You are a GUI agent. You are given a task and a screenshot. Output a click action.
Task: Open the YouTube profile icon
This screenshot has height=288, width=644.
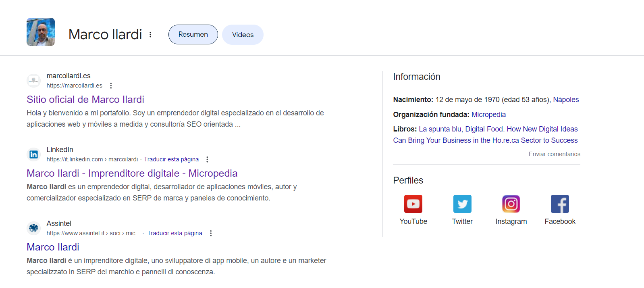tap(413, 204)
